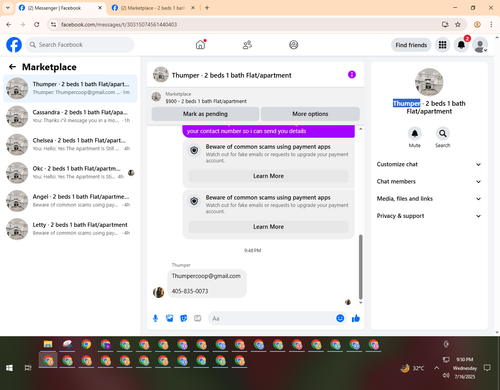This screenshot has width=500, height=390.
Task: Open the Windows notification center icon
Action: tap(487, 368)
